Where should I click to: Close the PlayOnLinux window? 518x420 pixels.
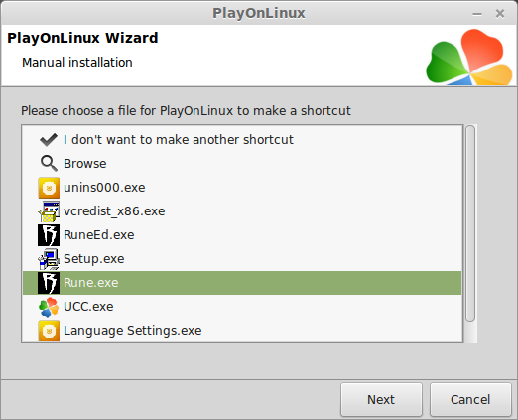click(500, 14)
